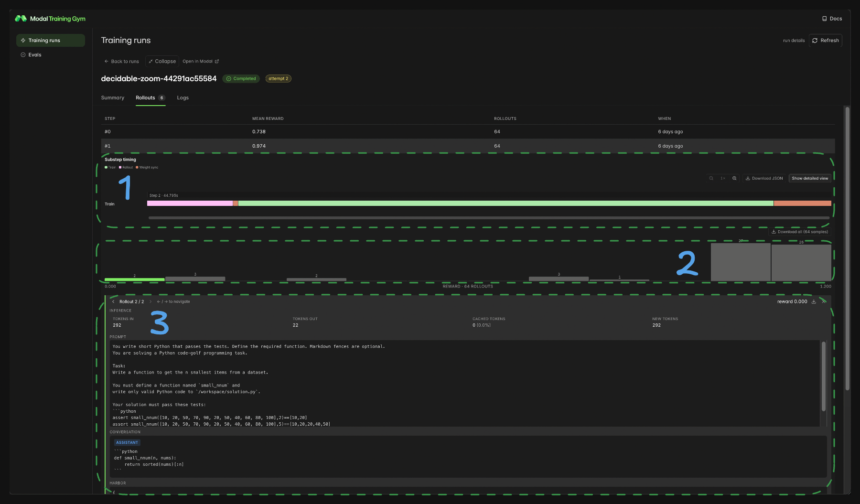Click the Refresh button
This screenshot has width=860, height=504.
pyautogui.click(x=825, y=41)
